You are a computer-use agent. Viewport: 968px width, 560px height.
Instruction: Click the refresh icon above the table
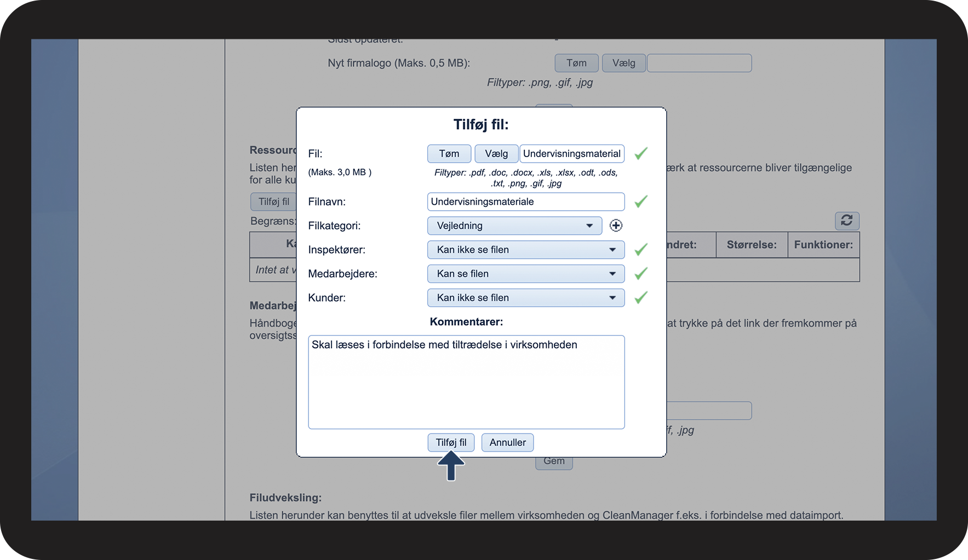(x=846, y=221)
